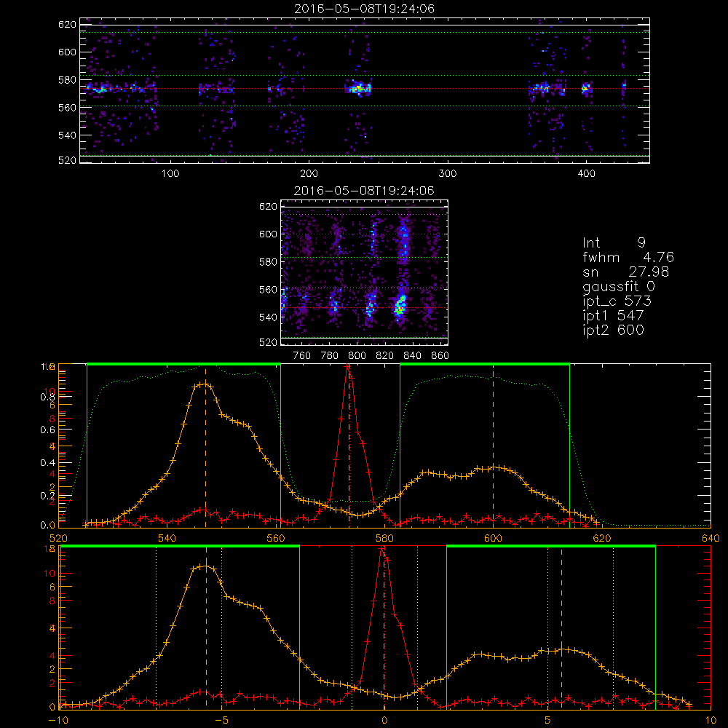Image resolution: width=728 pixels, height=728 pixels.
Task: Click x-axis label 300 of the top image
Action: click(448, 174)
